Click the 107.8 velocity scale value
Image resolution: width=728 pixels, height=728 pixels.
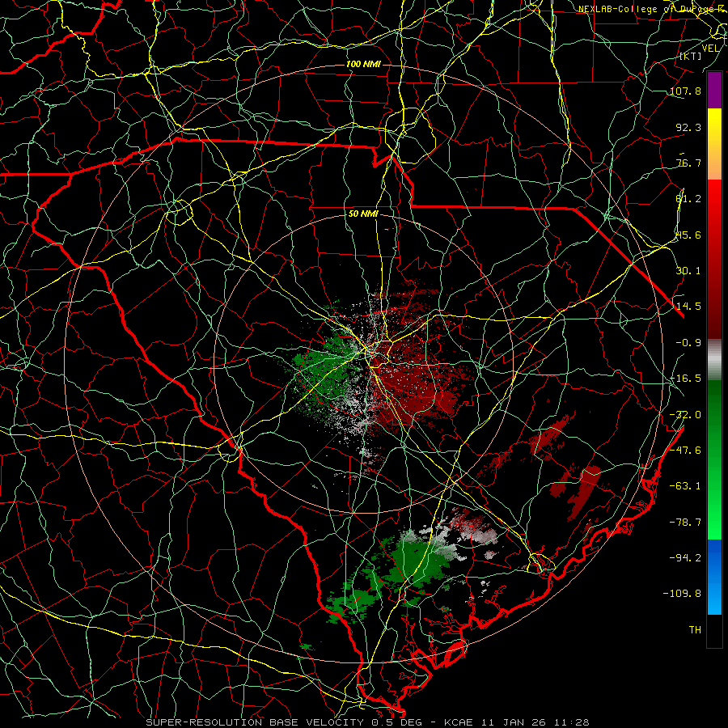(685, 91)
